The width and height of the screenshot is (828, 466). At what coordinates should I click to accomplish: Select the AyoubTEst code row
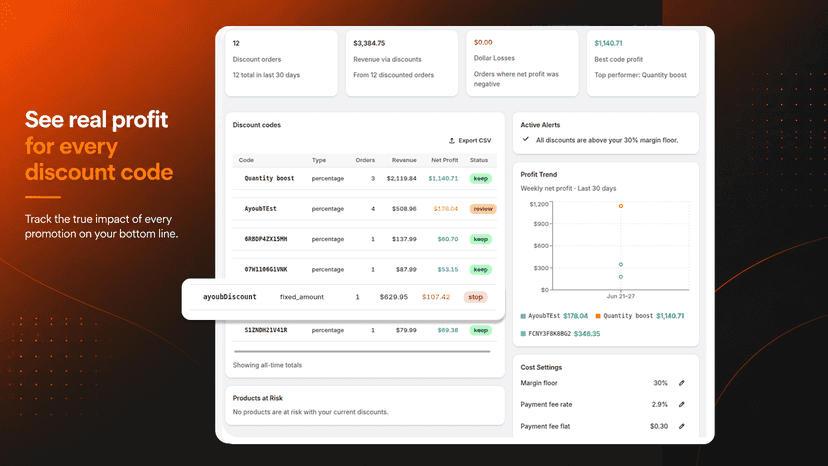tap(364, 209)
